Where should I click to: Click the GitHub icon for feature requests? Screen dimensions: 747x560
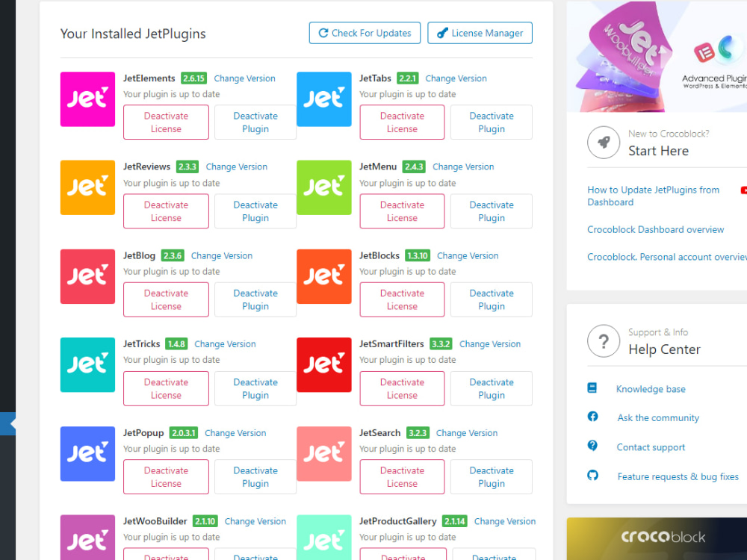(x=592, y=476)
